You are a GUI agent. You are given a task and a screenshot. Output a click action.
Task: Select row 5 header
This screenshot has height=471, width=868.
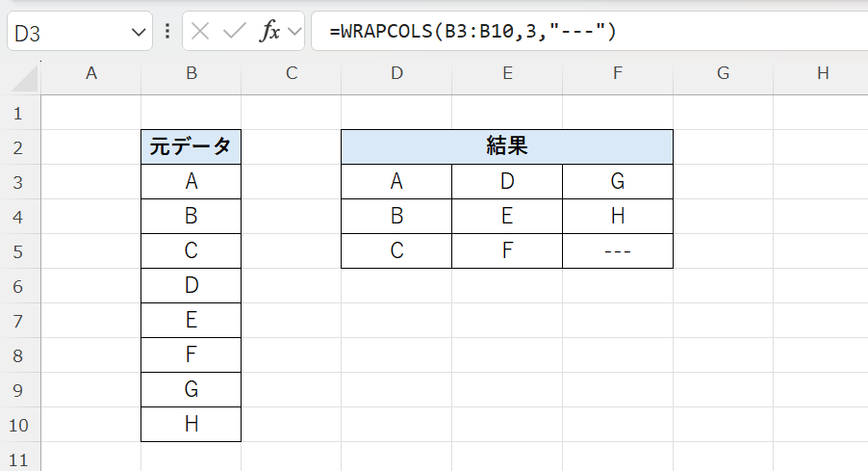[x=19, y=251]
